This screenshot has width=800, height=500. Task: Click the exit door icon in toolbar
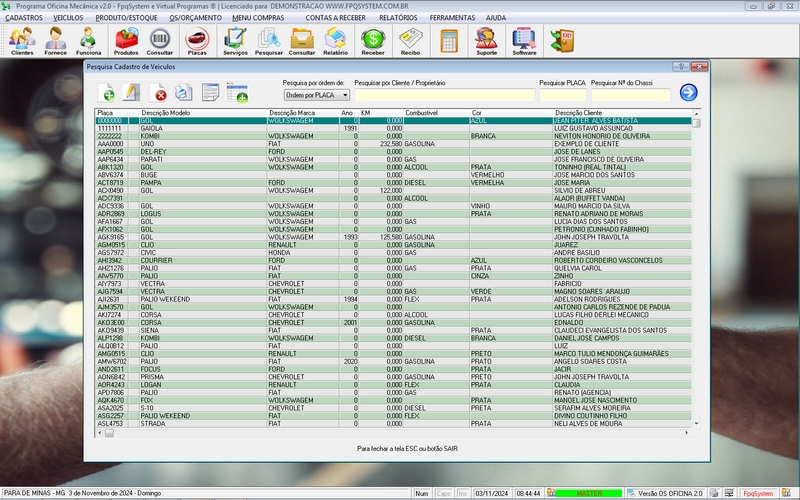[561, 40]
